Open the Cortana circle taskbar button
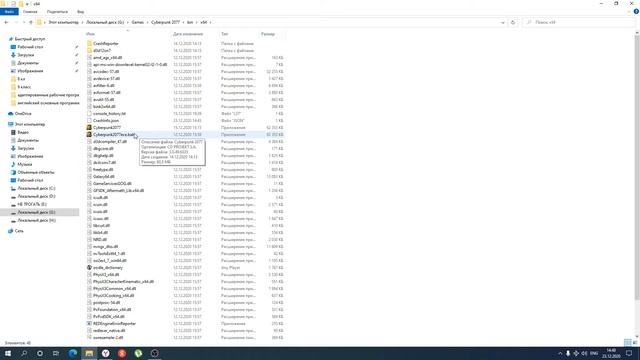640x360 pixels. (x=40, y=353)
